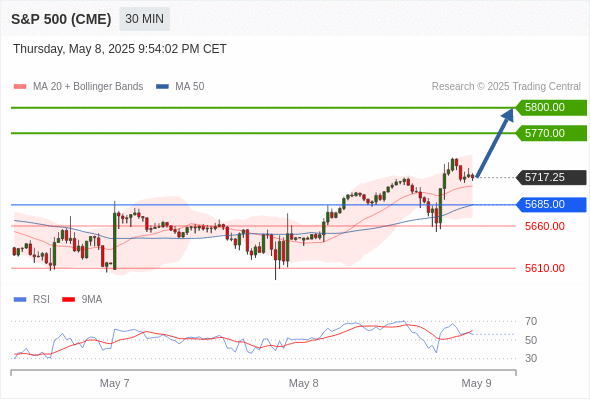The height and width of the screenshot is (400, 590).
Task: Click the MA 50 legend label
Action: click(x=190, y=87)
